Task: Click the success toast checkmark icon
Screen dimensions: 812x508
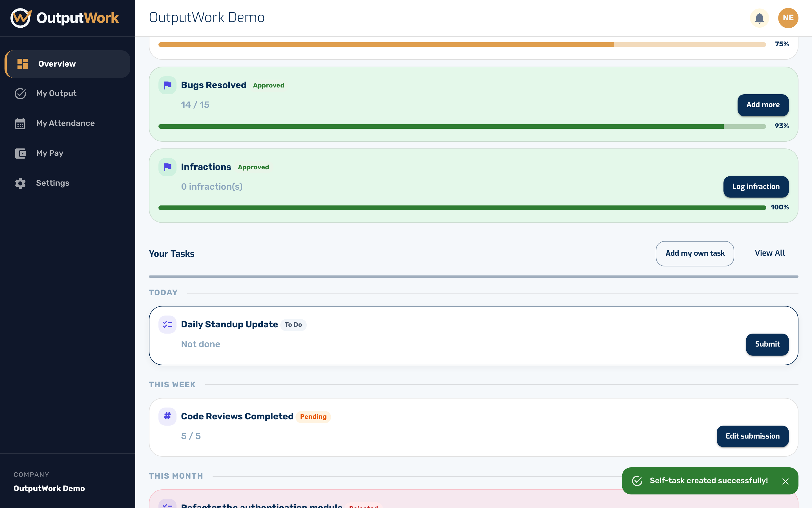Action: coord(637,481)
